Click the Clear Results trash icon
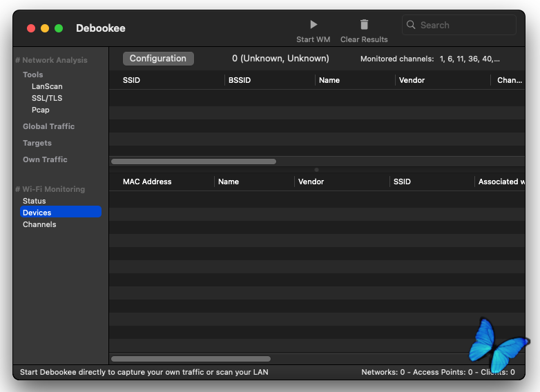The width and height of the screenshot is (540, 392). (364, 25)
